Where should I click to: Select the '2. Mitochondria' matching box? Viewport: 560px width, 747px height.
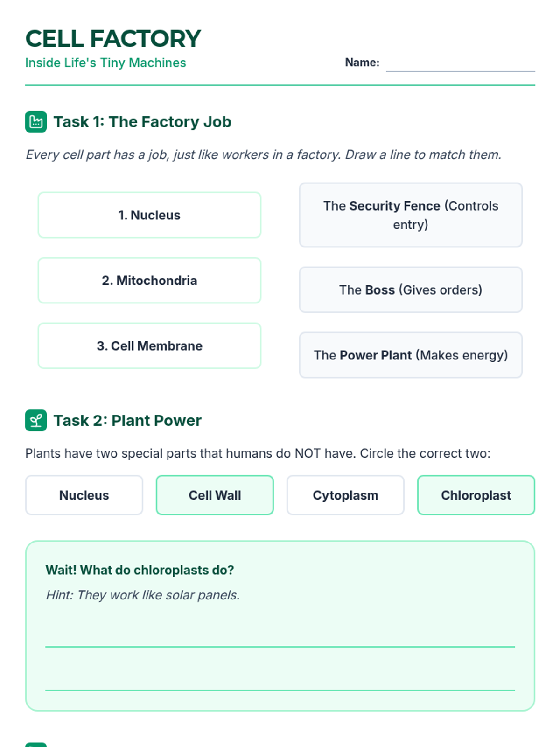[x=149, y=281]
